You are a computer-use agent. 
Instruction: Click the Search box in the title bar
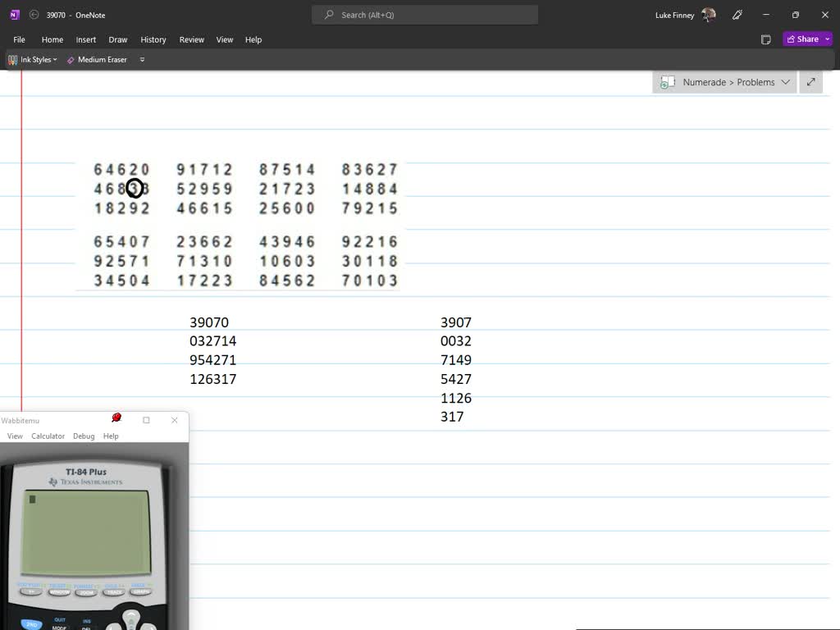click(x=425, y=15)
